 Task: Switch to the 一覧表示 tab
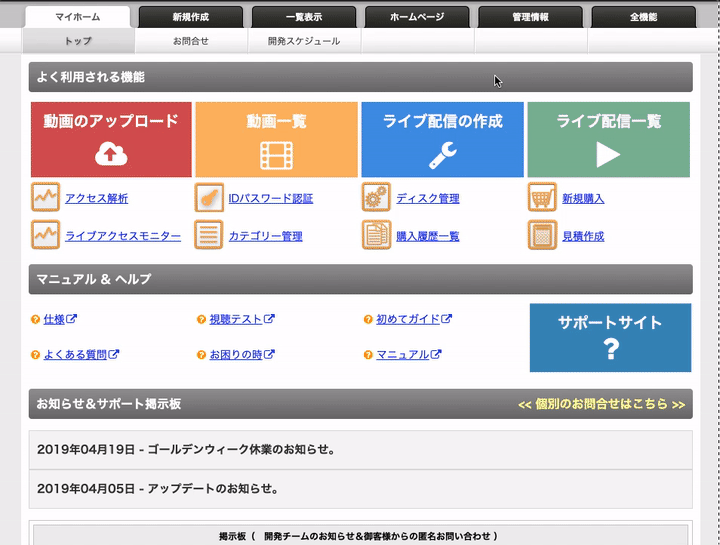coord(304,17)
